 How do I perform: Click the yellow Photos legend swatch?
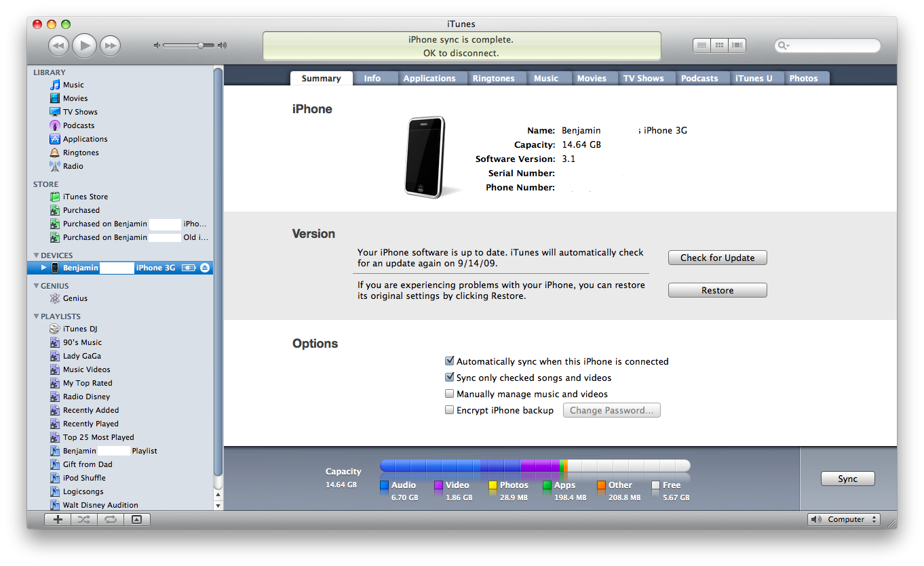point(493,485)
